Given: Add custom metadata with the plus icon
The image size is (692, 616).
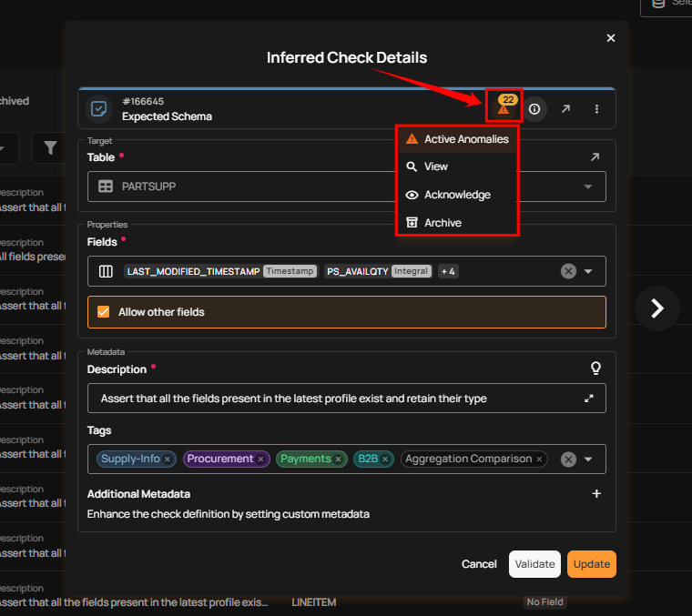Looking at the screenshot, I should pos(596,494).
